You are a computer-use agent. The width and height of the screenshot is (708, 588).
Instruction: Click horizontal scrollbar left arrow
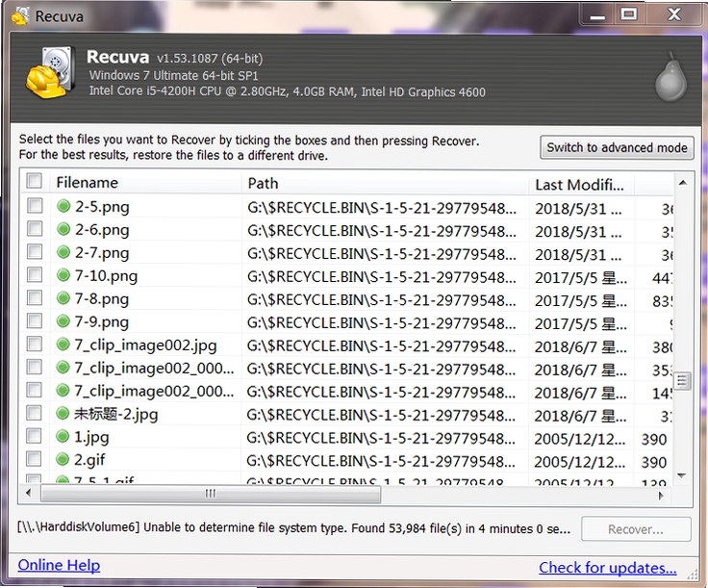[x=29, y=493]
